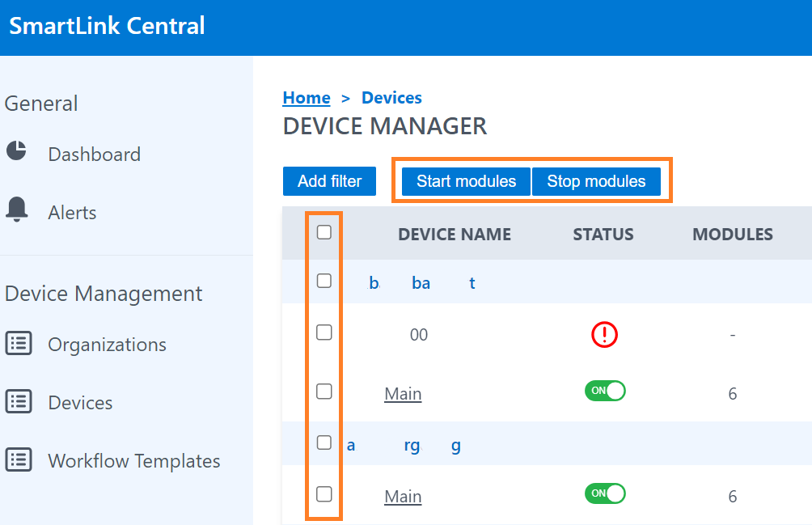Open Workflow Templates in the sidebar
Screen dimensions: 812x525
click(134, 461)
